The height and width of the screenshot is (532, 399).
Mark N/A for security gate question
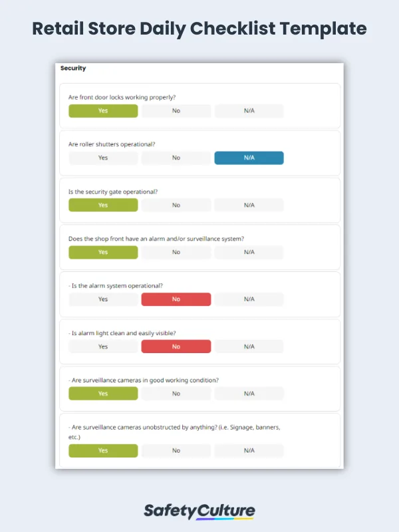[249, 205]
